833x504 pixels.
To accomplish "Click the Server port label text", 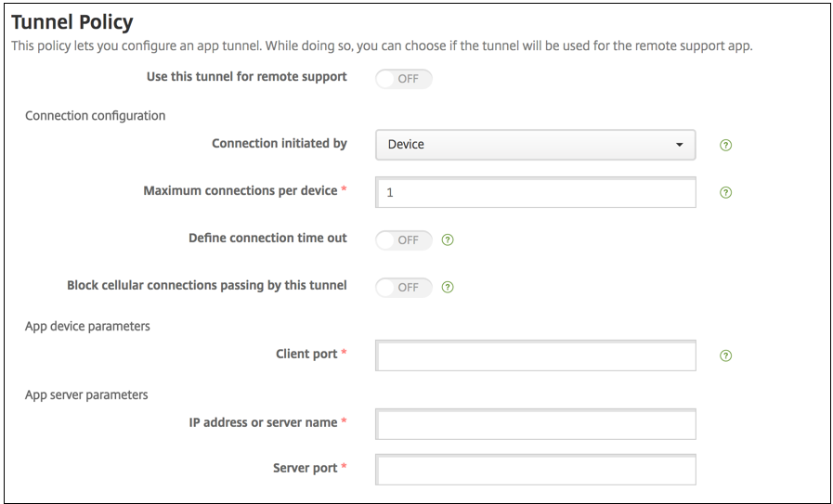I will (x=306, y=468).
